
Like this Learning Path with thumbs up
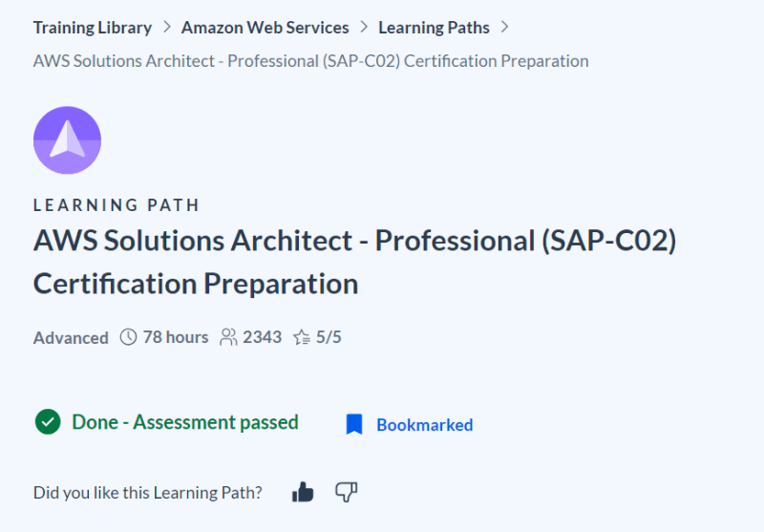coord(303,492)
